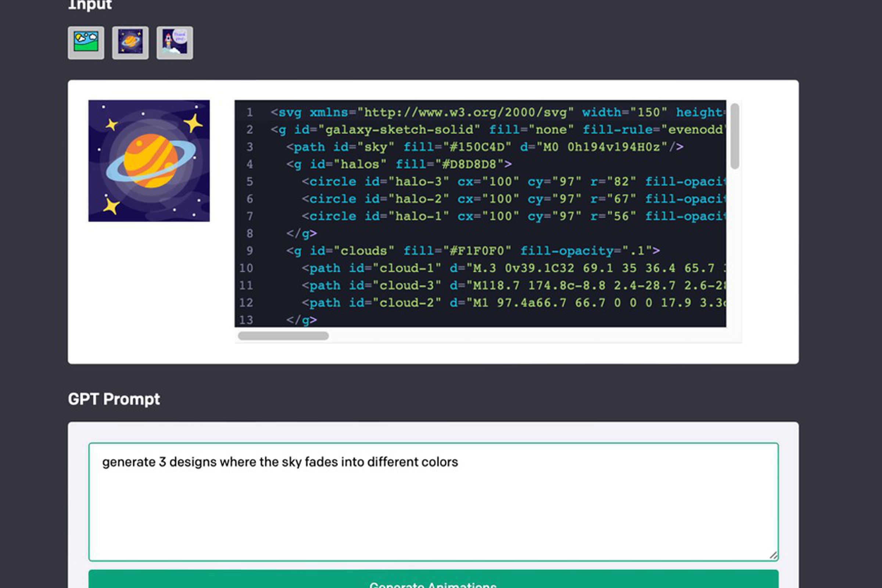Image resolution: width=882 pixels, height=588 pixels.
Task: Click the halo-3 circle code line
Action: (x=514, y=182)
